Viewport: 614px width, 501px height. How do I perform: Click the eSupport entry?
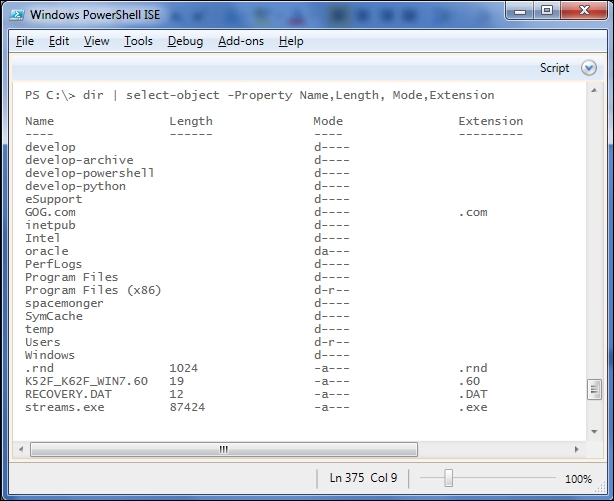[x=54, y=199]
